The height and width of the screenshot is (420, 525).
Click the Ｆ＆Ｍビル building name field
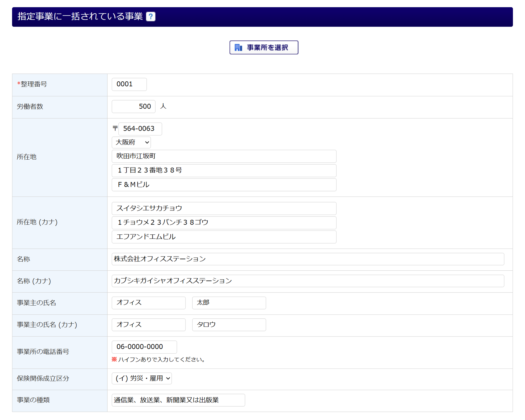[224, 185]
